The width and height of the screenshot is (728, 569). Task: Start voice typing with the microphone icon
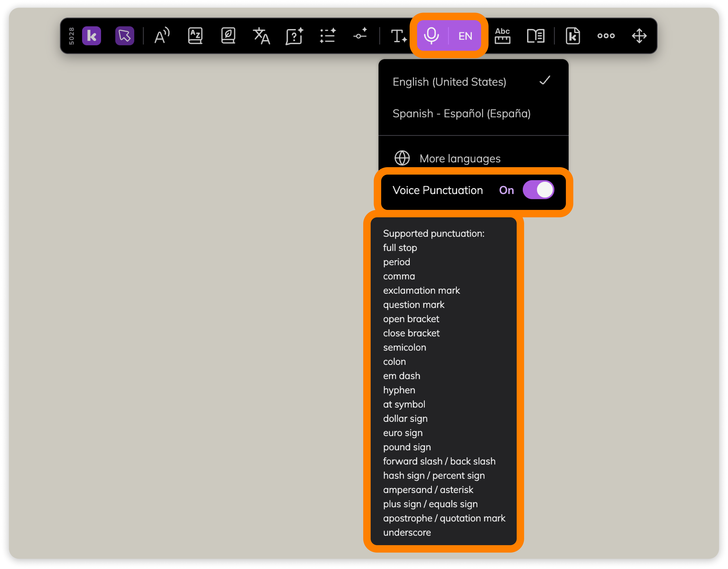point(431,36)
